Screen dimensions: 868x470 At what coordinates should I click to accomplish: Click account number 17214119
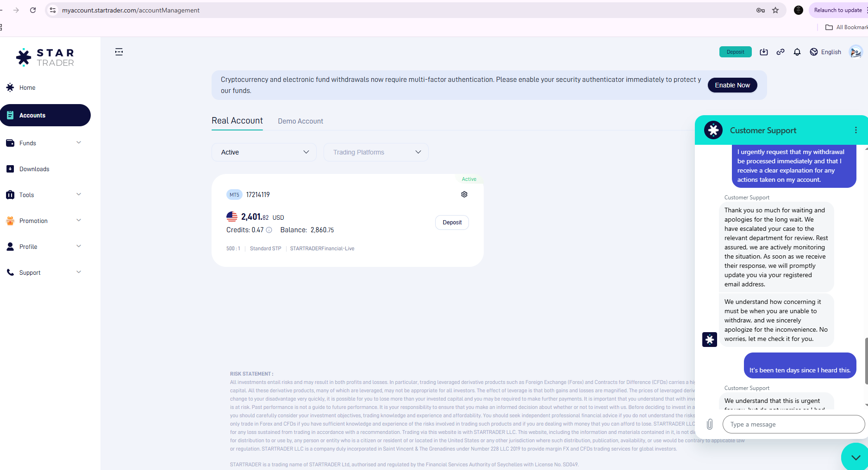click(258, 195)
